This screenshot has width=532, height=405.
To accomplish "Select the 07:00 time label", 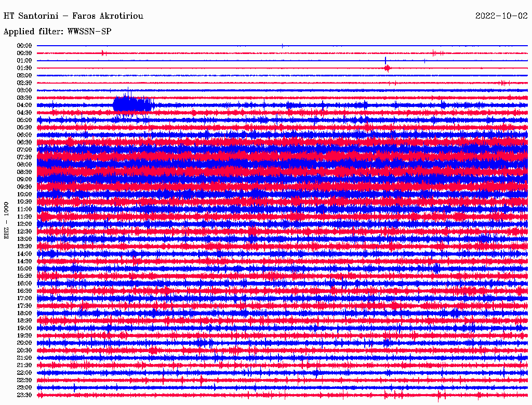I will [24, 150].
